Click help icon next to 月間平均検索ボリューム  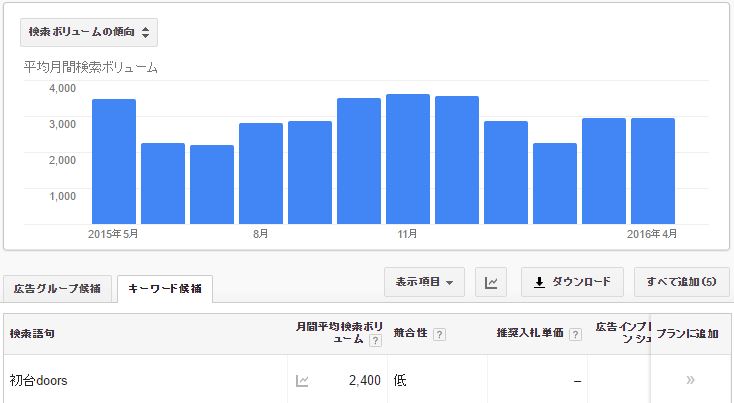(x=375, y=341)
